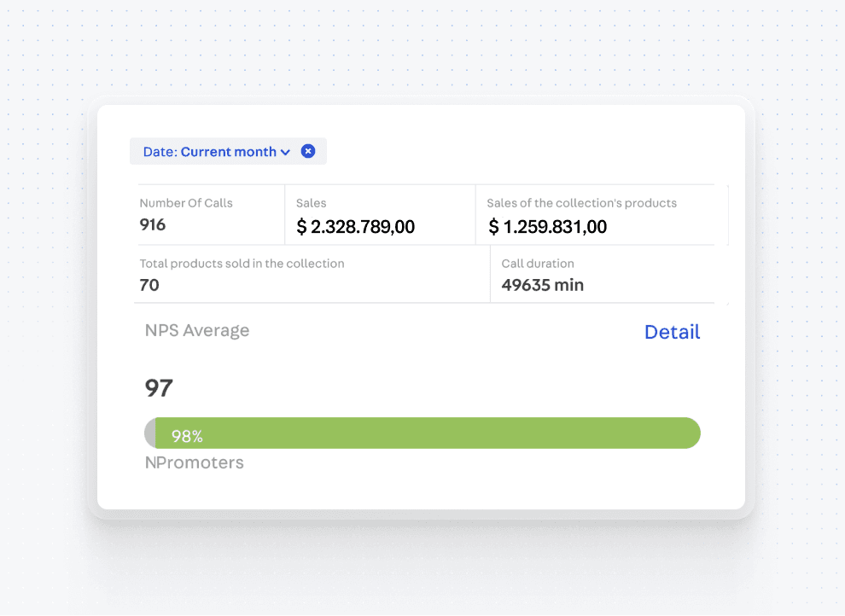Click the Current month filter text
The height and width of the screenshot is (616, 845).
(228, 152)
